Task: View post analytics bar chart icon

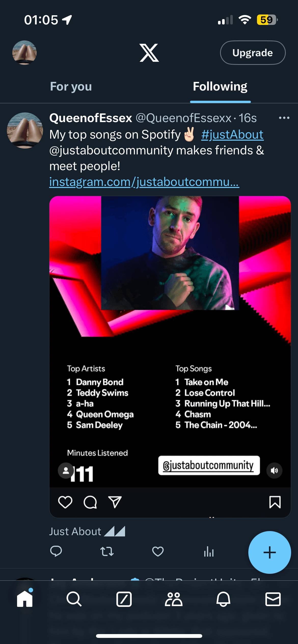Action: coord(209,551)
